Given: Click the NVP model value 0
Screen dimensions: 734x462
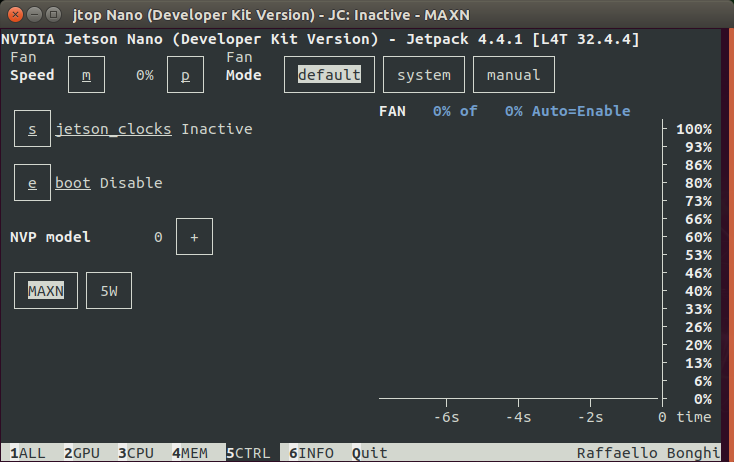Looking at the screenshot, I should (158, 237).
